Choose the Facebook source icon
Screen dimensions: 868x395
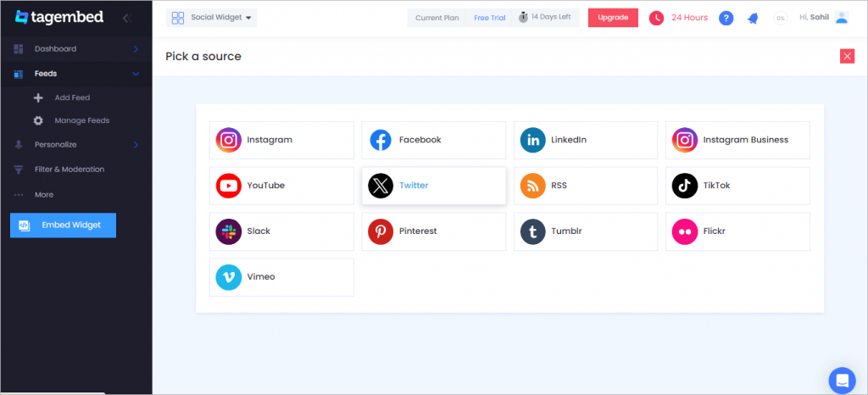coord(381,140)
